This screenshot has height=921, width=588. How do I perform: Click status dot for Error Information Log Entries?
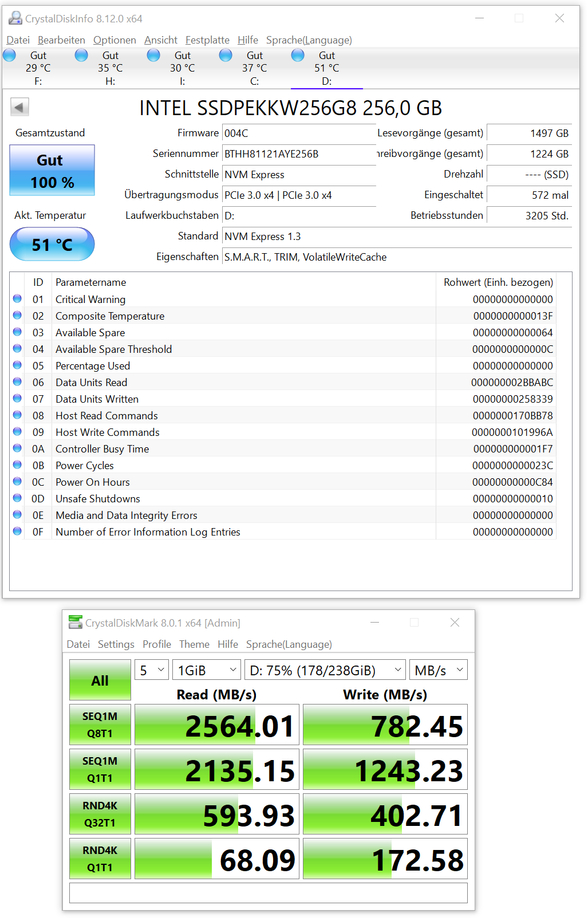point(17,531)
